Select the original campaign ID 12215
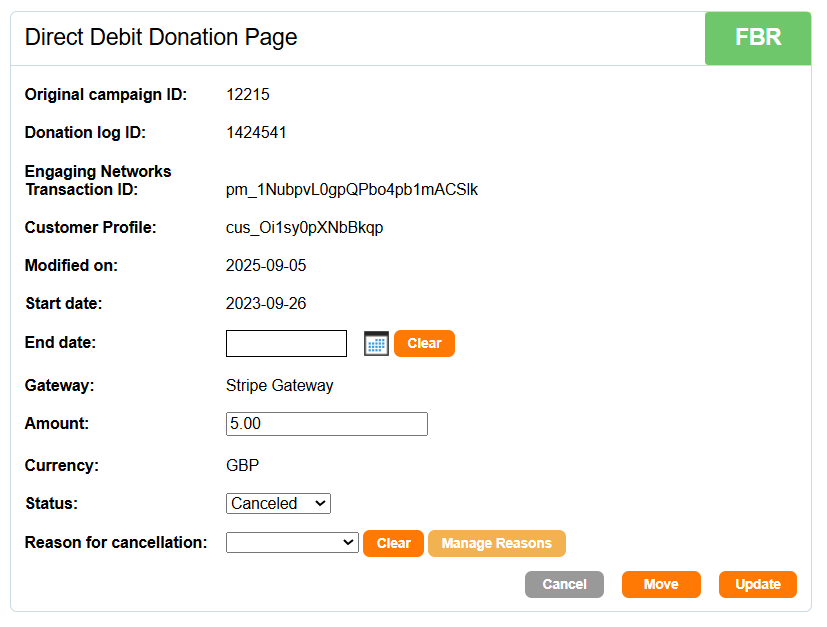 (x=248, y=95)
